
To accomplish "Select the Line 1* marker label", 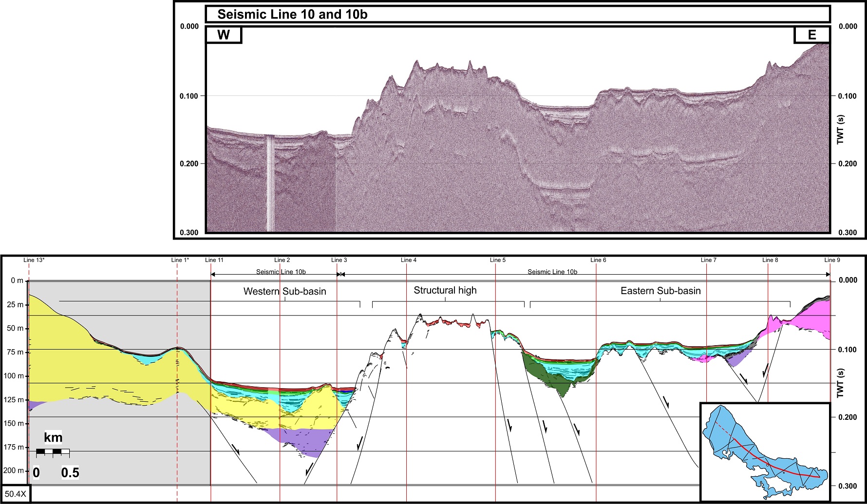I will pos(180,260).
